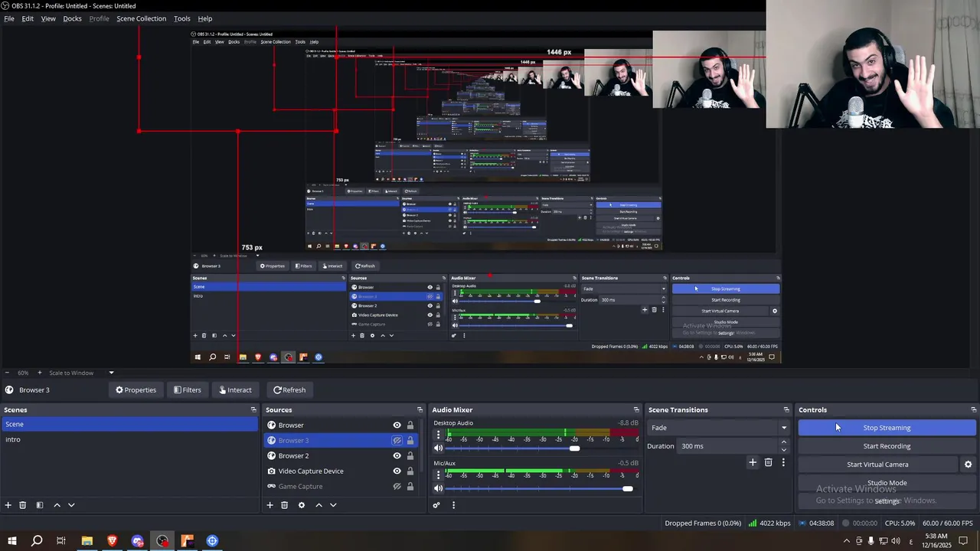Open Audio Mixer bottom three-dot menu
The height and width of the screenshot is (551, 980).
(x=453, y=505)
